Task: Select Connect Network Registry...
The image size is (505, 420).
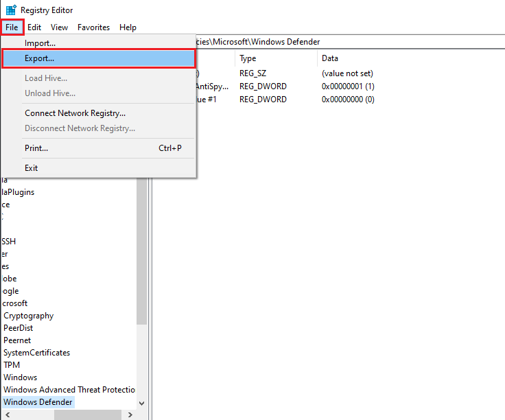Action: 98,113
